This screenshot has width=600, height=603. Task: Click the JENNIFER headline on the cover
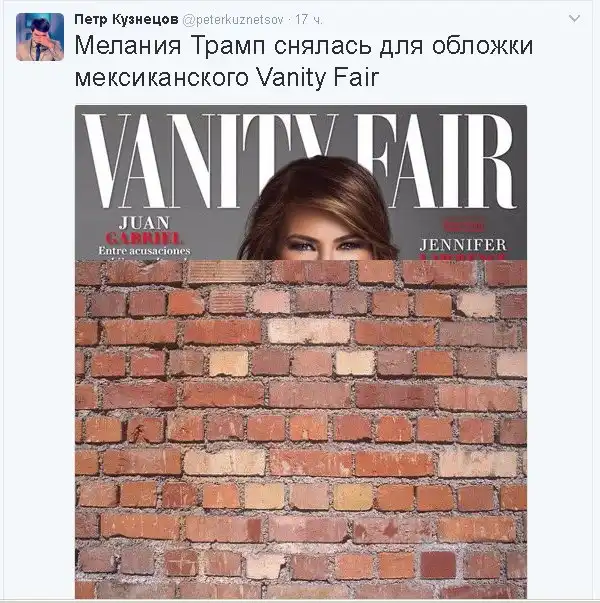pyautogui.click(x=463, y=245)
